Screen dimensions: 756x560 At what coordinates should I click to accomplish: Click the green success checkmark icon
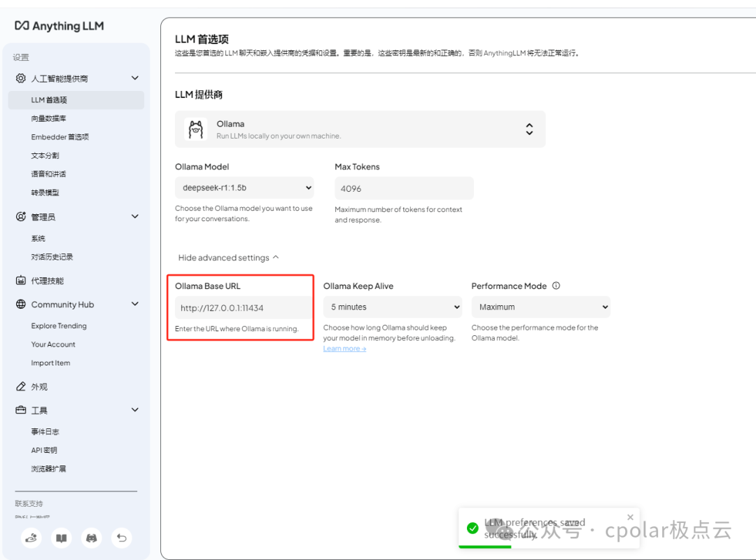point(472,528)
